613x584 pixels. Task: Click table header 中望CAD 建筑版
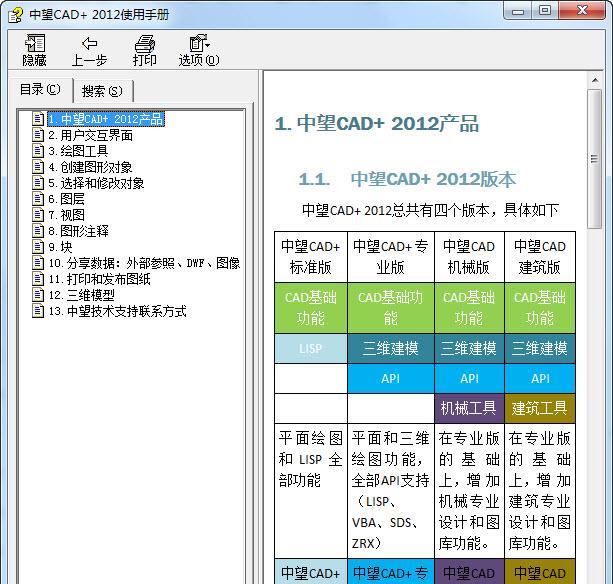[540, 257]
